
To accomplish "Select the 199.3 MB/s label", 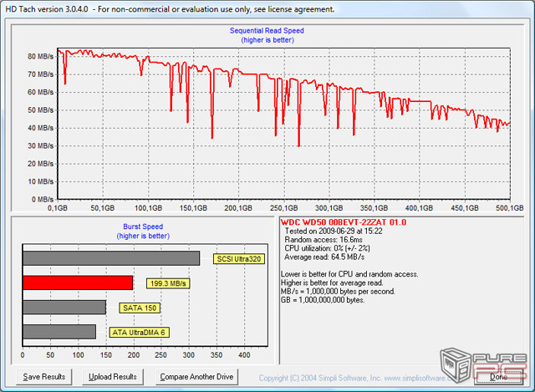I will [x=168, y=283].
